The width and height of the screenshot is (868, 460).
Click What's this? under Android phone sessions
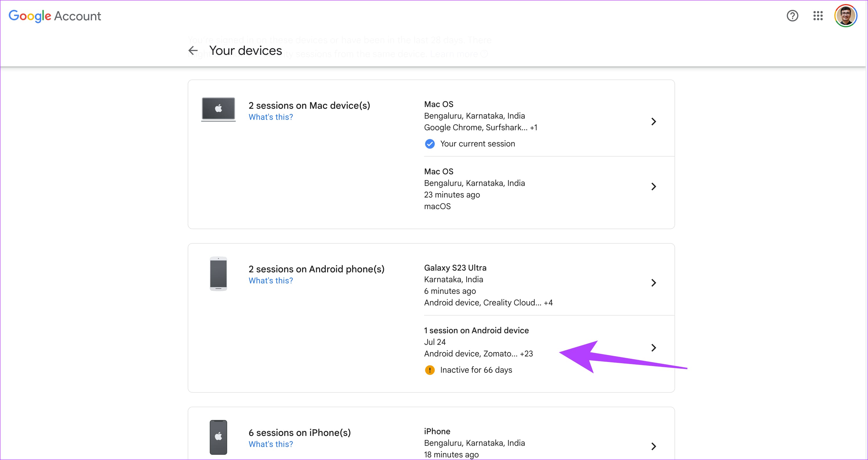[271, 280]
